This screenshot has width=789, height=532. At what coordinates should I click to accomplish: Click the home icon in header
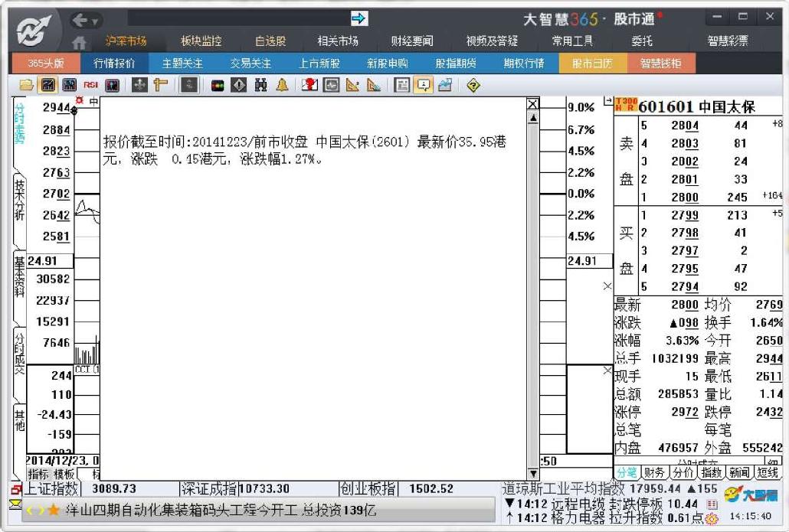pyautogui.click(x=79, y=43)
